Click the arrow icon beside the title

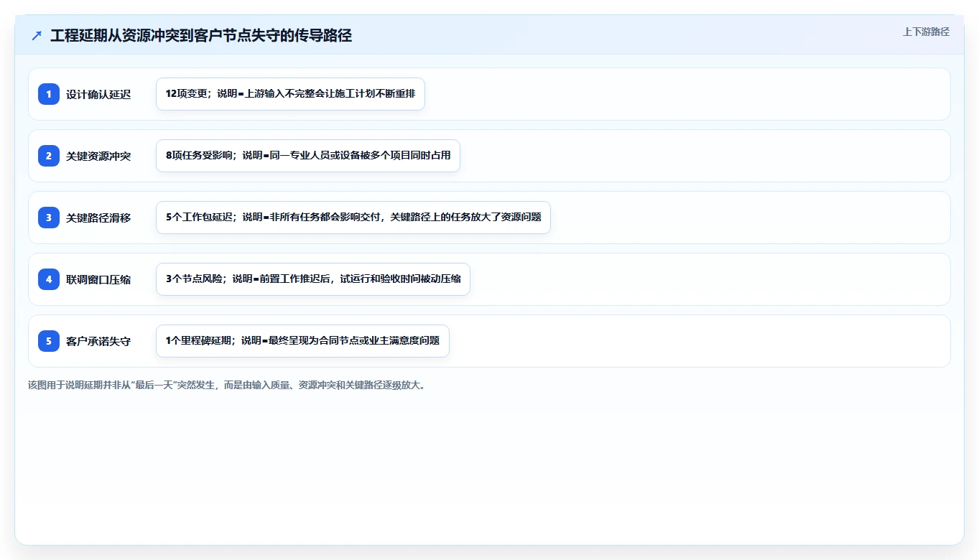[37, 35]
